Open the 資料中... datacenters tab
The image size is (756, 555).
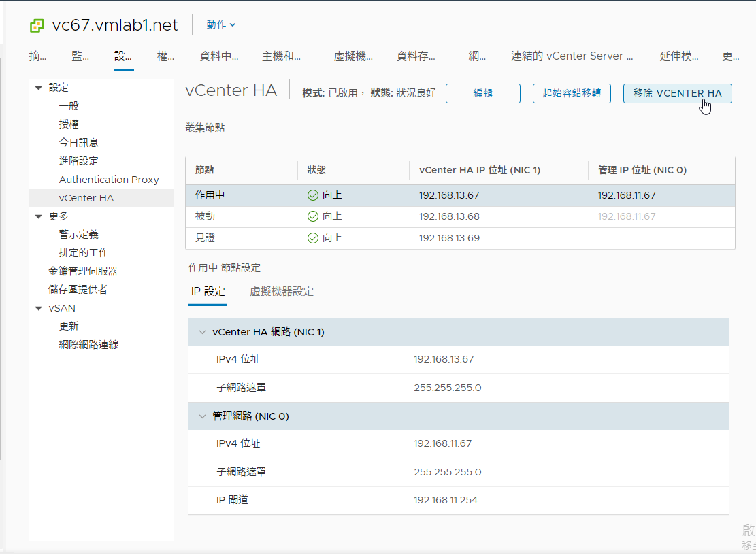pyautogui.click(x=219, y=56)
